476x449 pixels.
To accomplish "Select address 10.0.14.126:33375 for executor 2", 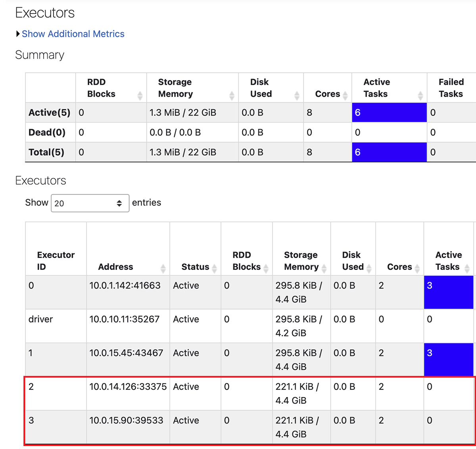I will point(128,387).
